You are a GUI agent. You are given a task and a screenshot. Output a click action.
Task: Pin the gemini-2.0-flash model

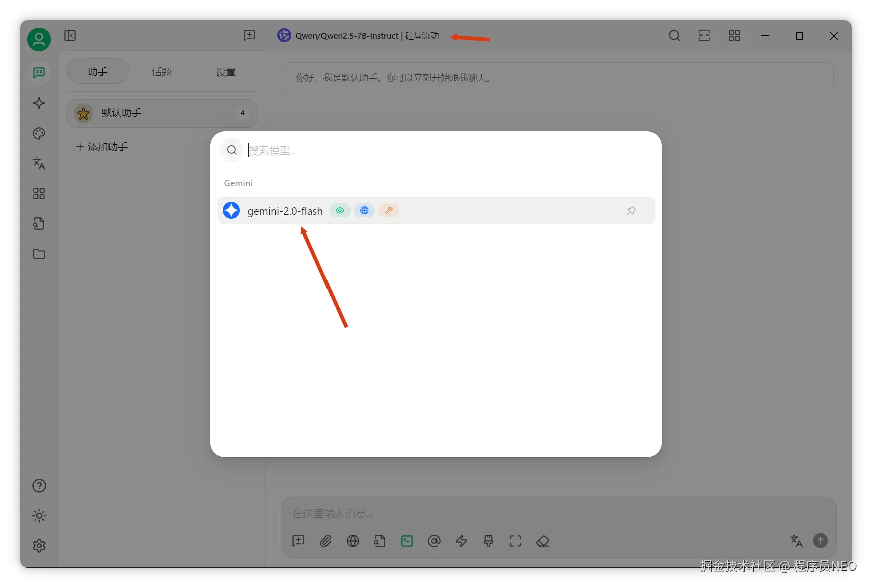tap(631, 211)
